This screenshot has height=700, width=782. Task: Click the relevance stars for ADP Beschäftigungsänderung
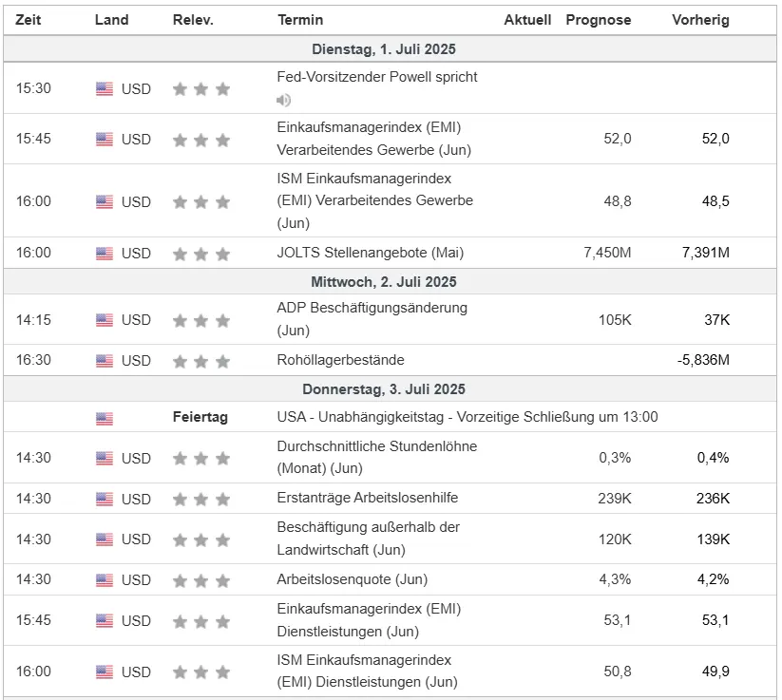coord(200,320)
